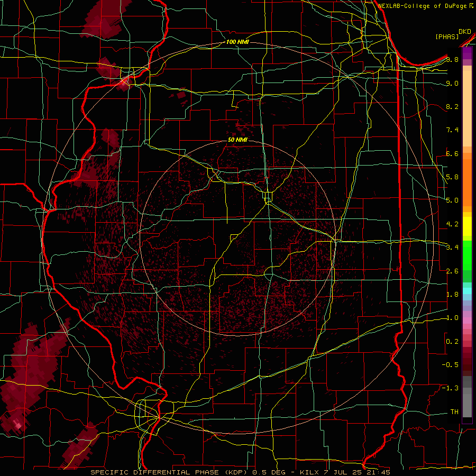Select the 9.0 scale value
Viewport: 476px width, 476px height.
pos(452,84)
